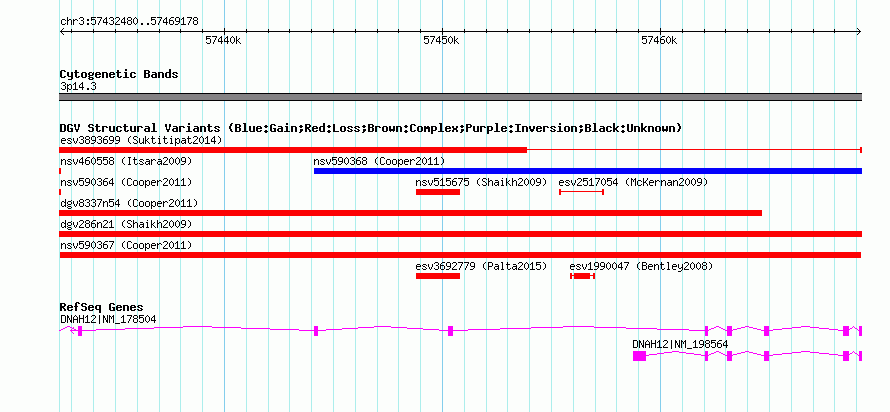Image resolution: width=890 pixels, height=412 pixels.
Task: Click the nsv515675 (Shaikh2009) red variant bar
Action: pyautogui.click(x=438, y=192)
